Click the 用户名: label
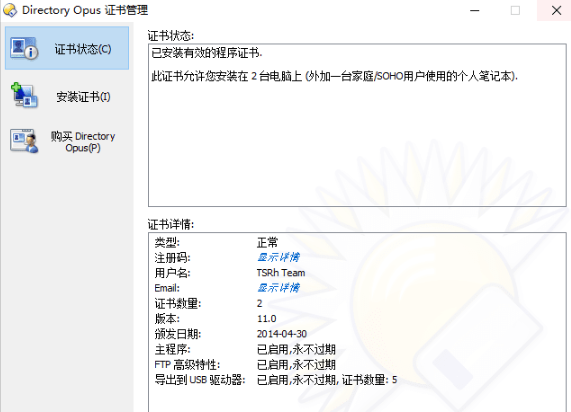Viewport: 571px width, 412px height. pyautogui.click(x=172, y=273)
